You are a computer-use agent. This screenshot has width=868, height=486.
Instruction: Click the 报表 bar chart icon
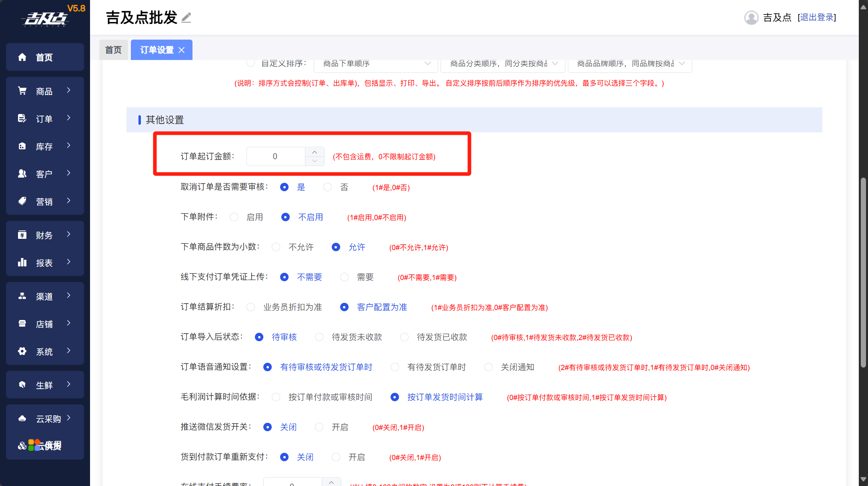point(22,262)
